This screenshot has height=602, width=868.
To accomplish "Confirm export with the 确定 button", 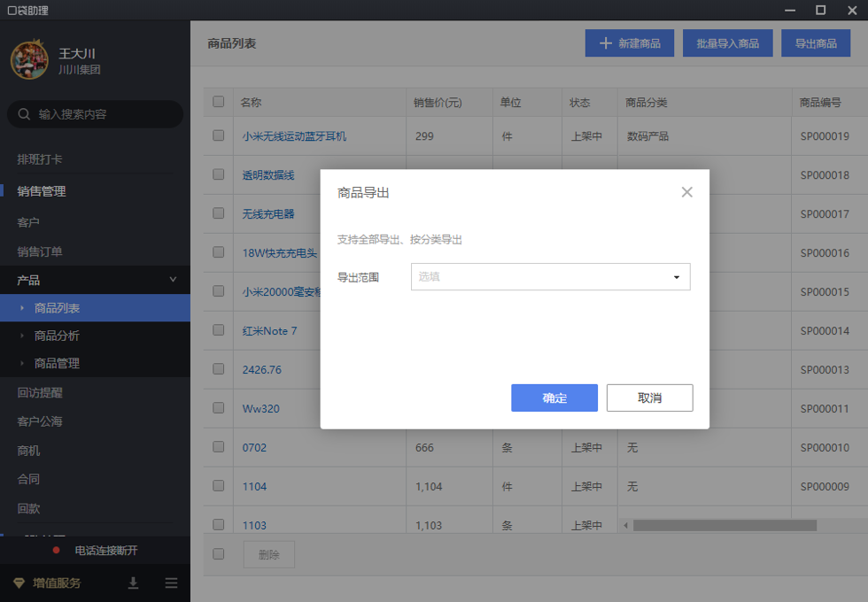I will pos(554,397).
